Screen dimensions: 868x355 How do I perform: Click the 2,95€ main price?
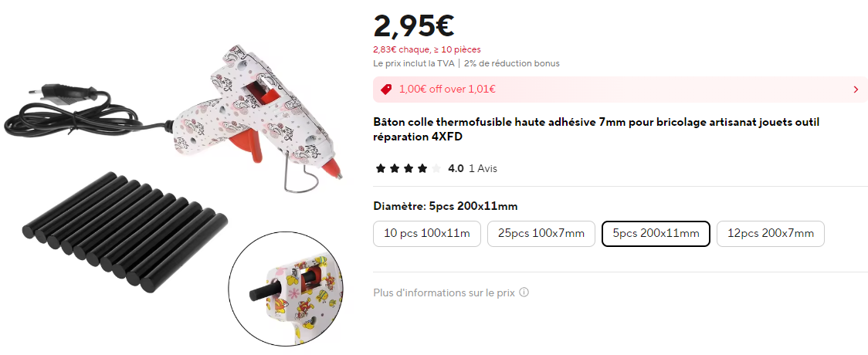[x=413, y=25]
